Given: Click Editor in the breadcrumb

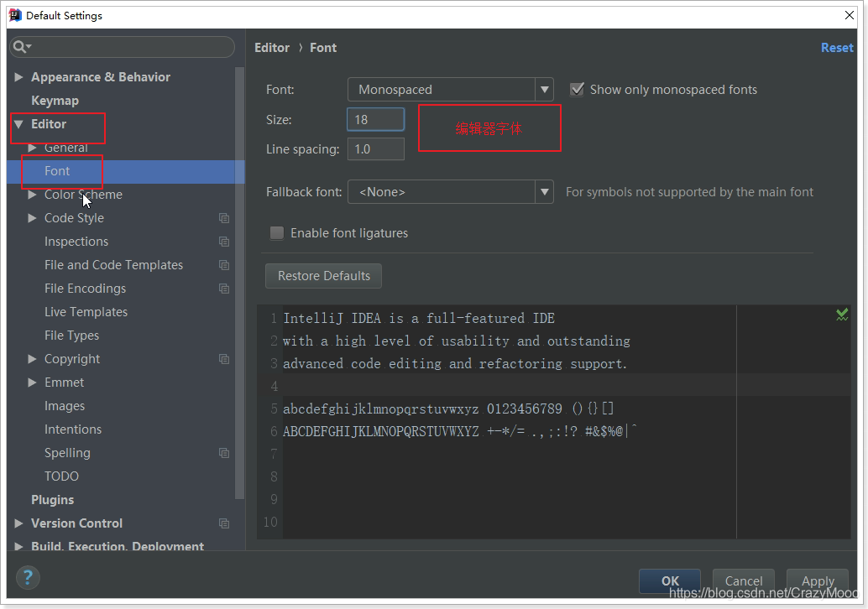Looking at the screenshot, I should point(272,48).
